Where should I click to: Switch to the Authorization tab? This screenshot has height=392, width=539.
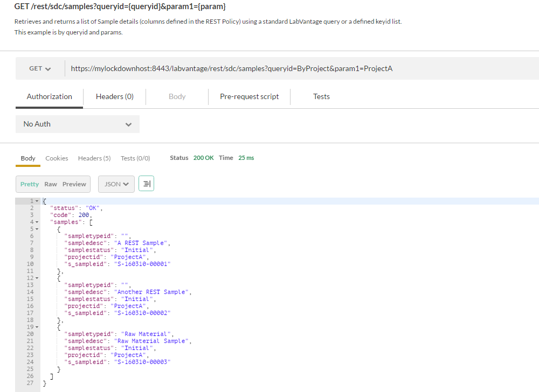[49, 97]
